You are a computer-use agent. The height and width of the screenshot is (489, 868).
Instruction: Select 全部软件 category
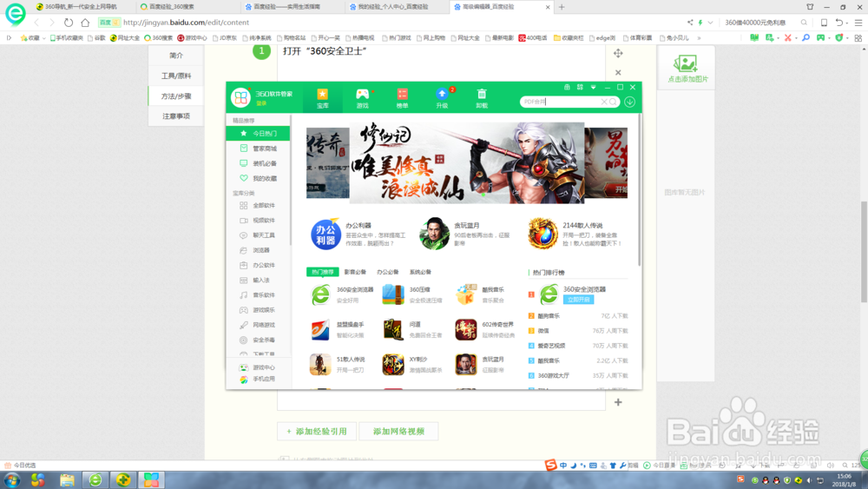258,206
